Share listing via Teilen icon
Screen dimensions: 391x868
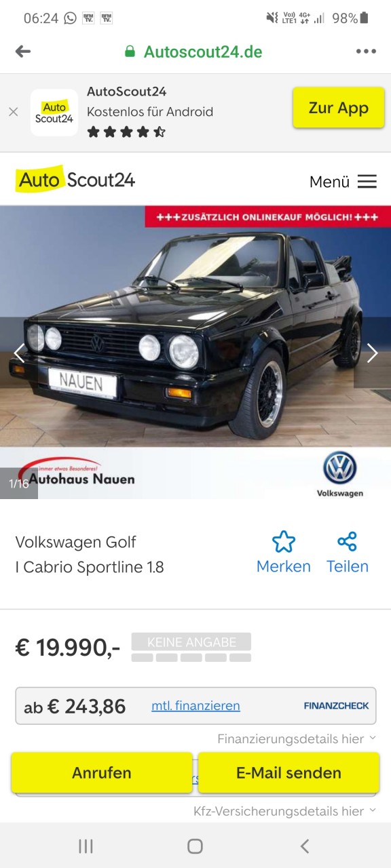[348, 553]
